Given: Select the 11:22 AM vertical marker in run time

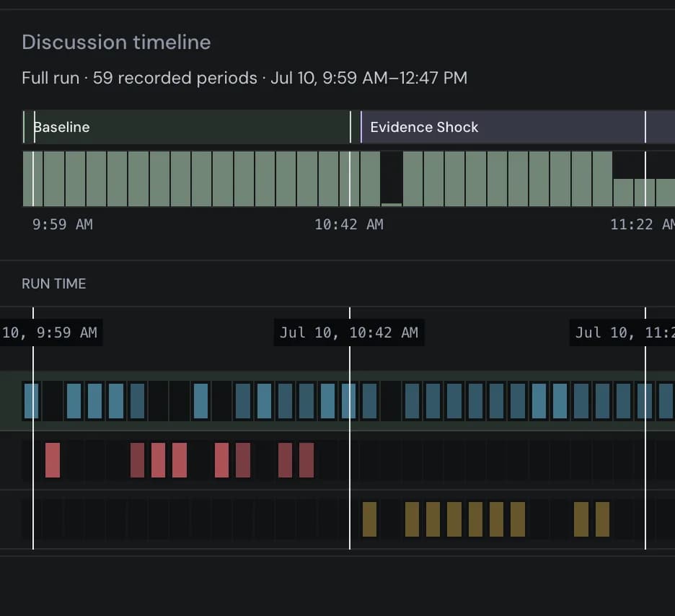Looking at the screenshot, I should point(645,428).
